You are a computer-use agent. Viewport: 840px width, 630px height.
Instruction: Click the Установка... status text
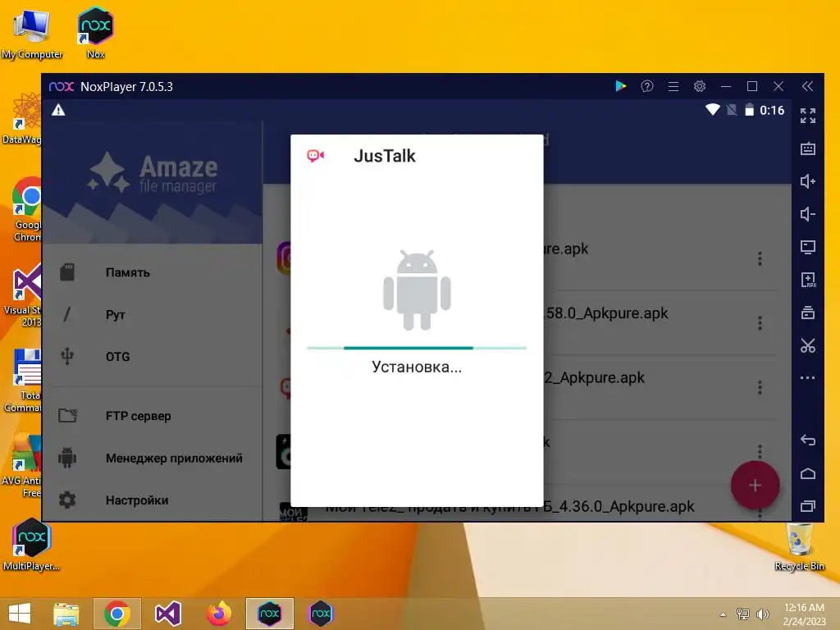point(417,367)
